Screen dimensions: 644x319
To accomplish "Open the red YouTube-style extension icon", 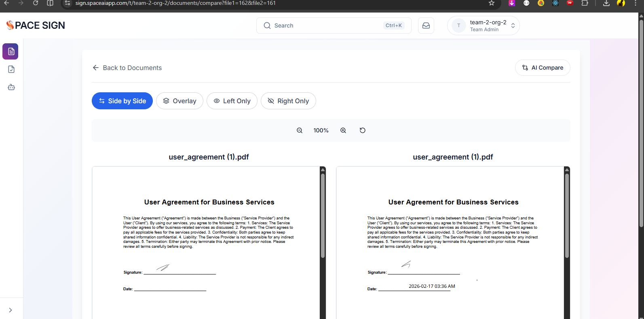I will click(570, 3).
